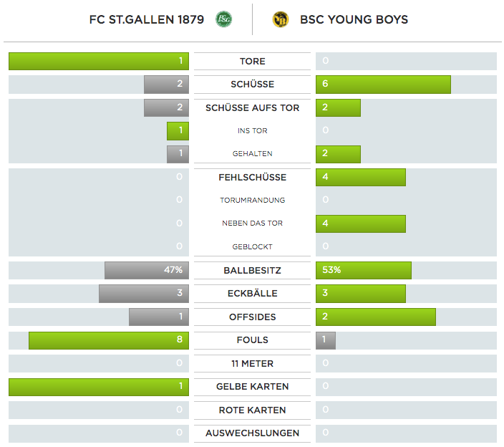Click the NEBEN DAS TOR sub-label
Image resolution: width=504 pixels, height=447 pixels.
click(x=252, y=223)
